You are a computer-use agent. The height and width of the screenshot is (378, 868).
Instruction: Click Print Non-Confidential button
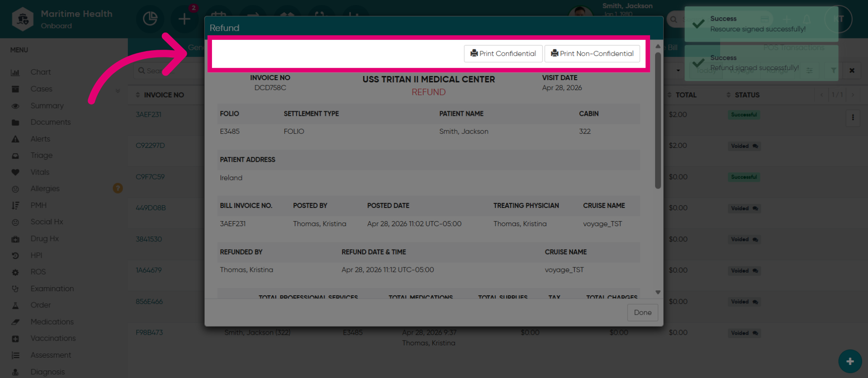tap(592, 53)
